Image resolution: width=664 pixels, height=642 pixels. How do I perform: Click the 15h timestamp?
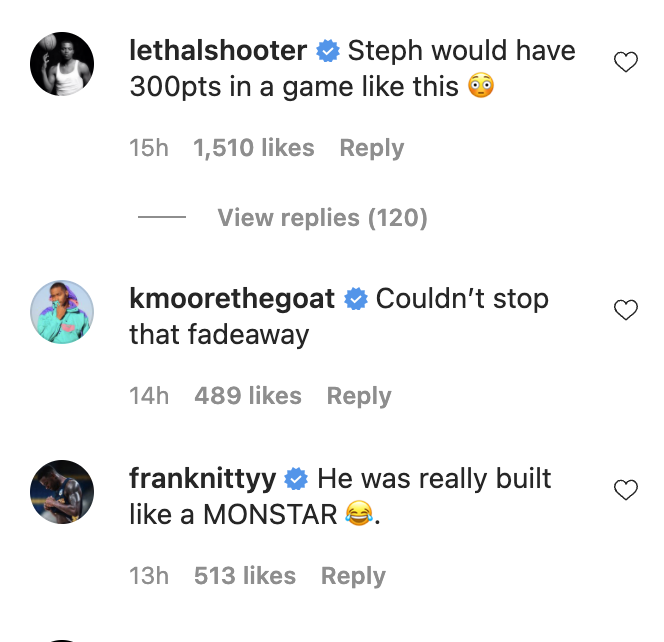click(149, 148)
